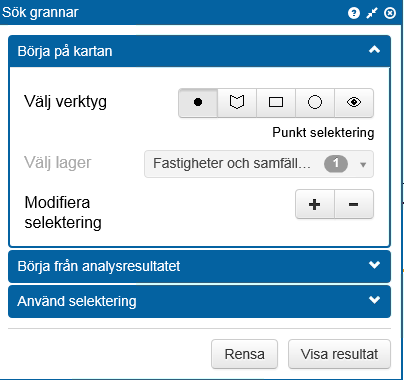
Task: Click the Sök grannar title text
Action: point(40,12)
